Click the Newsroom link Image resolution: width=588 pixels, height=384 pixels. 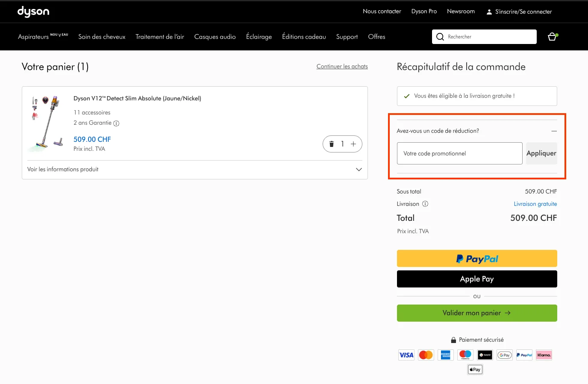(x=461, y=12)
